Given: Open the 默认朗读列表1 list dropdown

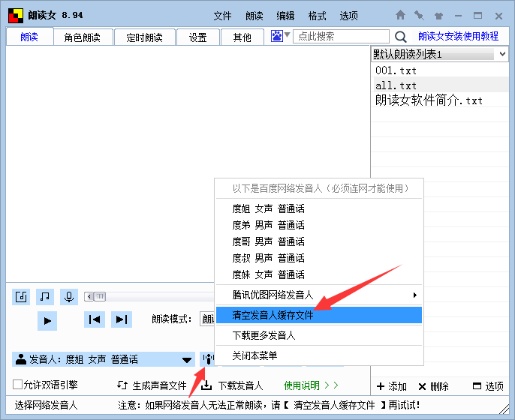Looking at the screenshot, I should 502,54.
